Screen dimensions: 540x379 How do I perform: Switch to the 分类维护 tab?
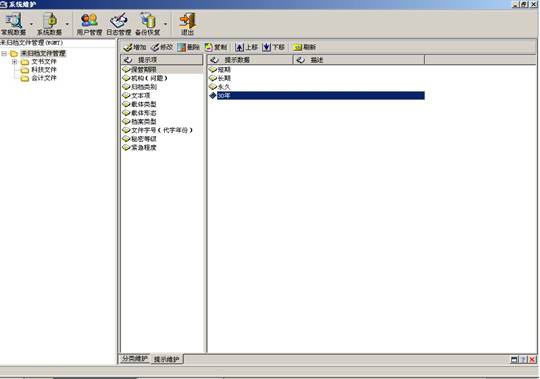135,359
